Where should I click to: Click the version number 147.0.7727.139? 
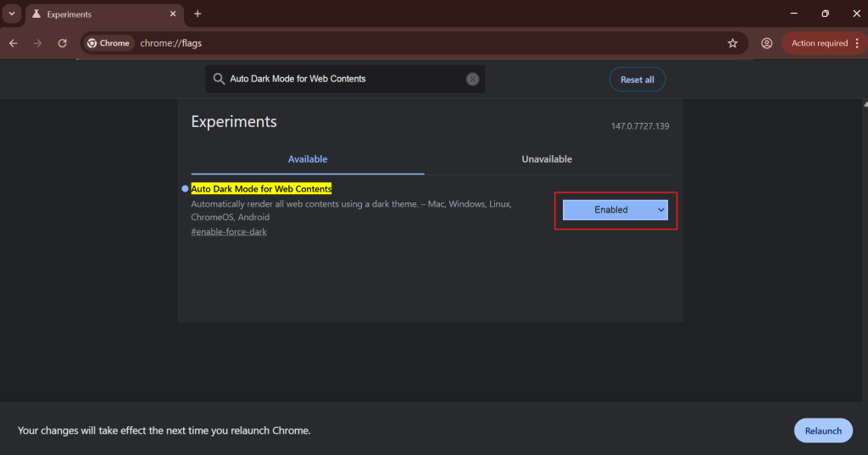click(640, 126)
